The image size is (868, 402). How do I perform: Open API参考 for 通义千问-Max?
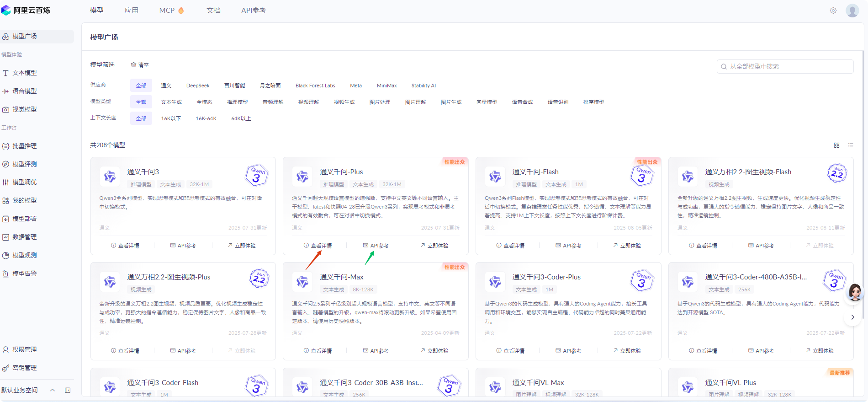click(x=376, y=351)
